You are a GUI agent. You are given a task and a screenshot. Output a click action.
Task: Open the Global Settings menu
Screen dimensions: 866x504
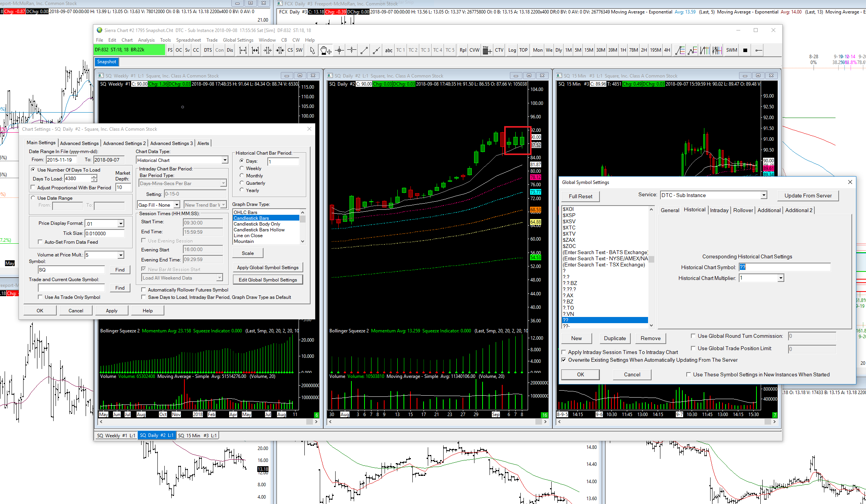[238, 40]
